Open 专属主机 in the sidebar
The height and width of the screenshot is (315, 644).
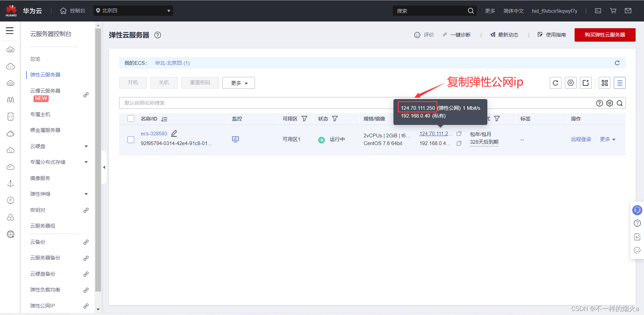[x=40, y=115]
